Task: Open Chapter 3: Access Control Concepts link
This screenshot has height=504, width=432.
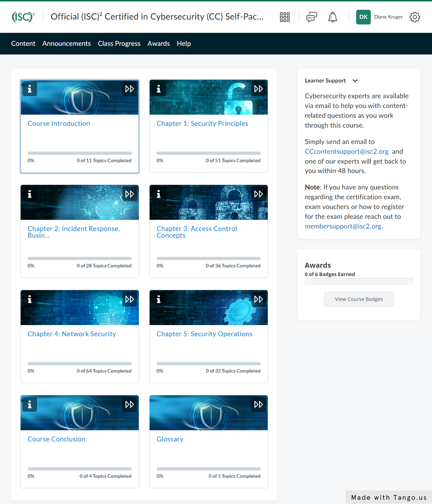Action: (197, 232)
